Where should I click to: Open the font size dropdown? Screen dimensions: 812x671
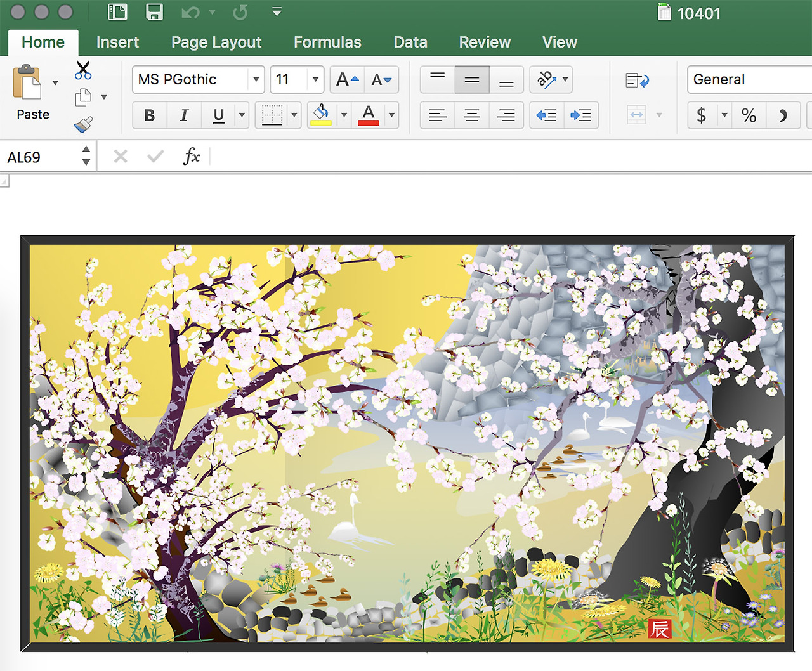315,79
